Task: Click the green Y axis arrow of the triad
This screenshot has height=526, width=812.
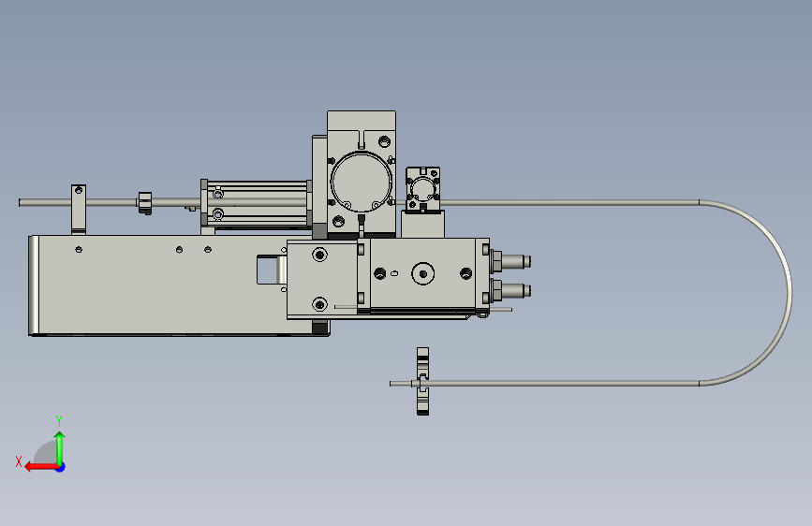Action: [x=60, y=449]
